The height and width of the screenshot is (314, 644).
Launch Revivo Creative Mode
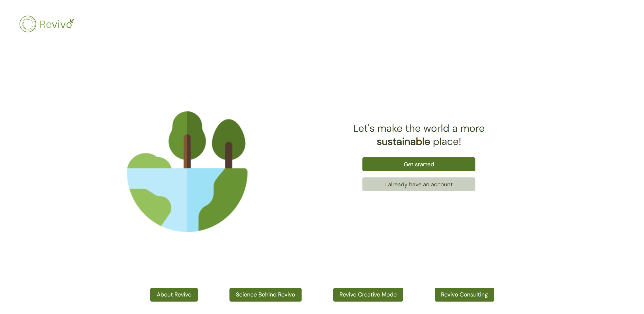pyautogui.click(x=368, y=294)
